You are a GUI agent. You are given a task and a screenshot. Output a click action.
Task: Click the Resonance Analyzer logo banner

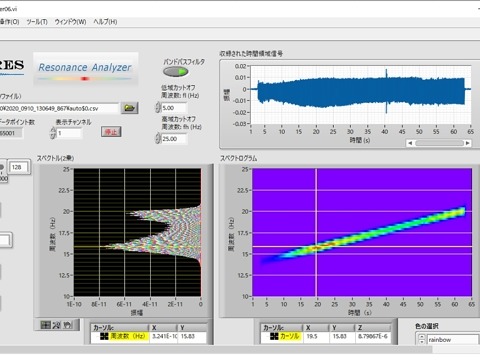85,70
